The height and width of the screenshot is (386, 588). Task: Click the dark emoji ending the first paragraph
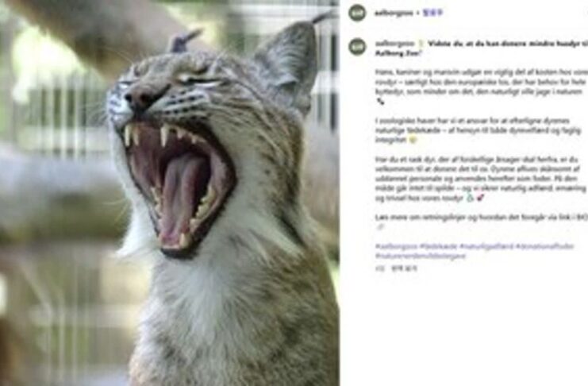point(380,102)
